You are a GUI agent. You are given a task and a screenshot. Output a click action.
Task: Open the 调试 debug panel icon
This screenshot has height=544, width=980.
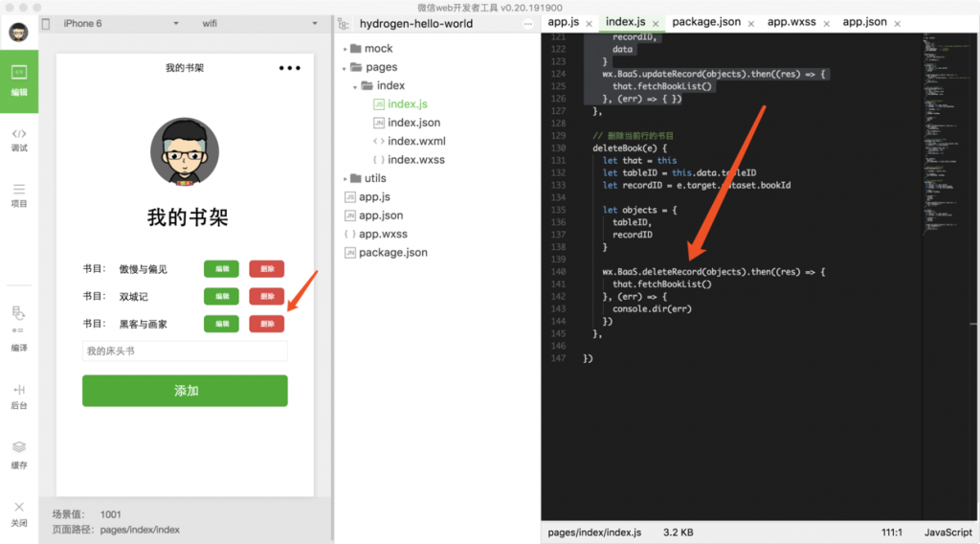[x=19, y=139]
